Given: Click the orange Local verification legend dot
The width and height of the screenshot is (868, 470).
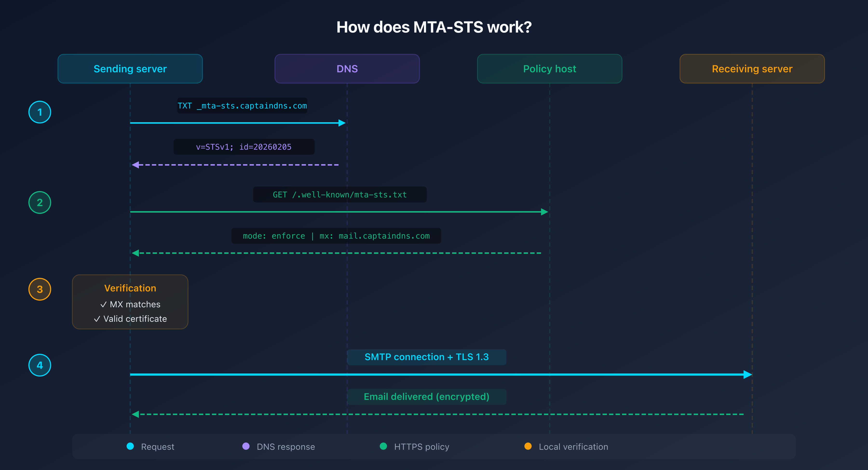Looking at the screenshot, I should pos(528,446).
